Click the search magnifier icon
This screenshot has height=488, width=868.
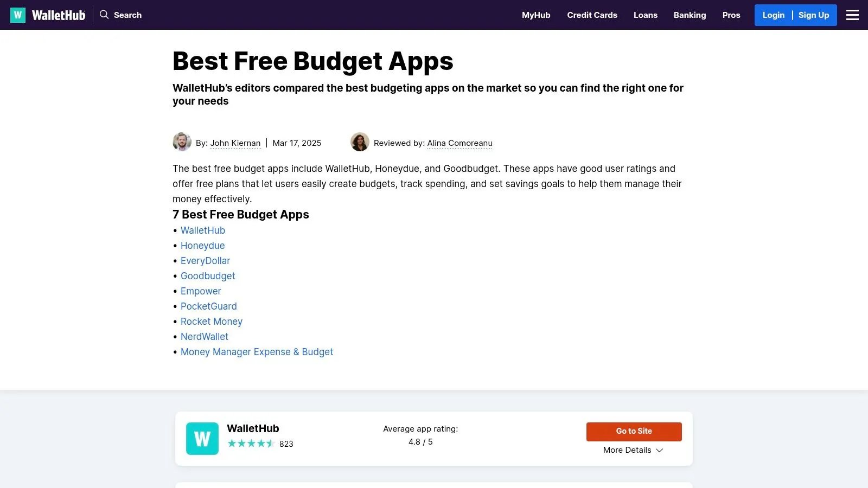pyautogui.click(x=104, y=15)
